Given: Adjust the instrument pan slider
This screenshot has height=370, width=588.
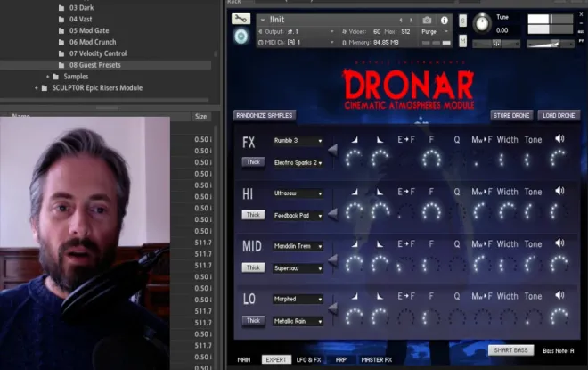Looking at the screenshot, I should [x=496, y=44].
